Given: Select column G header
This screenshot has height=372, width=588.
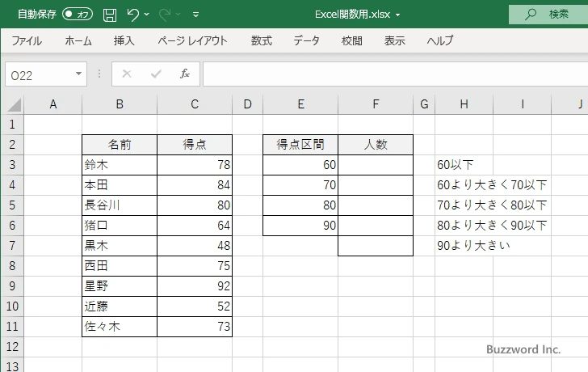Looking at the screenshot, I should point(424,104).
